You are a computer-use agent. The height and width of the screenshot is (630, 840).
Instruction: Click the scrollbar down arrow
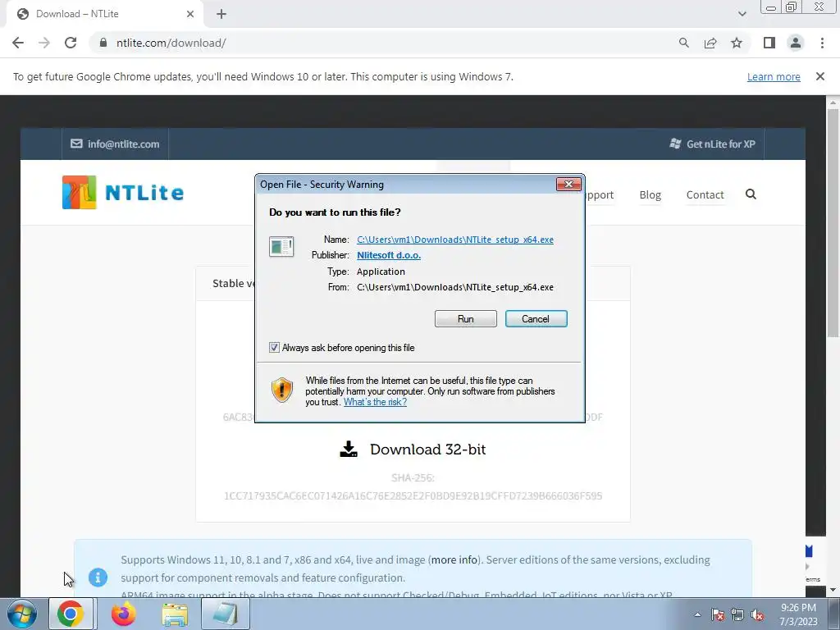coord(833,591)
